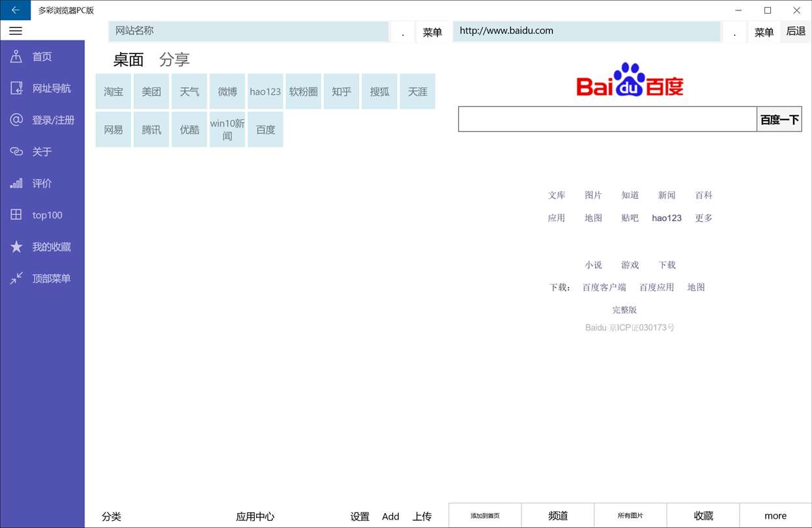Click the 顶部菜单 collapse icon
This screenshot has width=812, height=528.
[16, 278]
